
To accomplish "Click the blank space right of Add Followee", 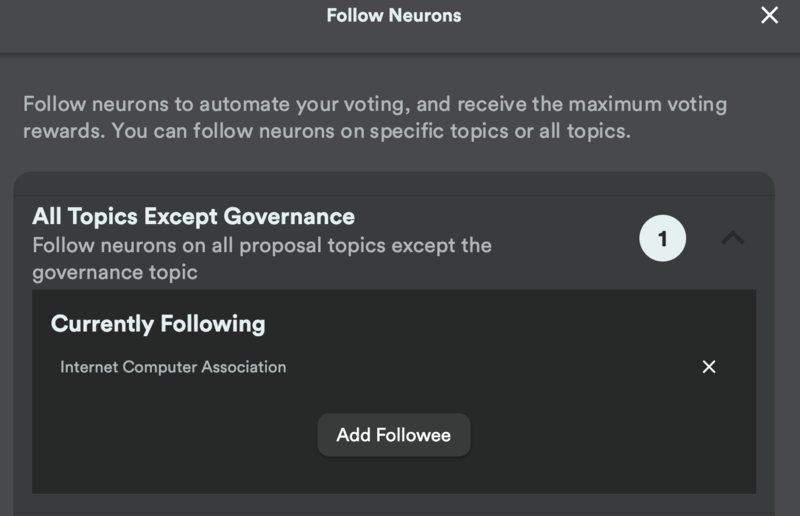I will (610, 435).
